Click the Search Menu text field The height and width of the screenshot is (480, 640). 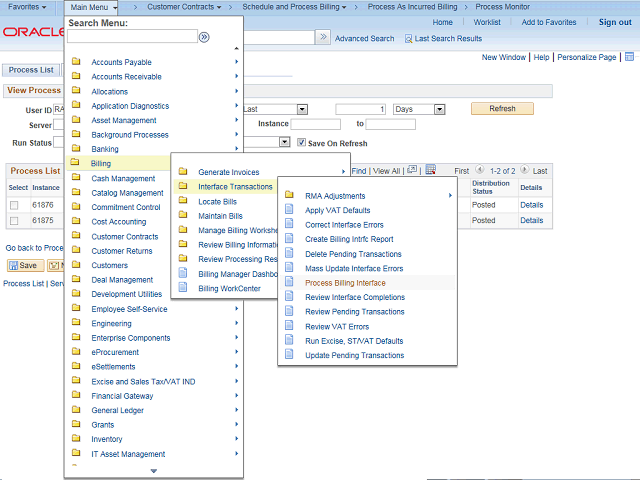point(132,37)
